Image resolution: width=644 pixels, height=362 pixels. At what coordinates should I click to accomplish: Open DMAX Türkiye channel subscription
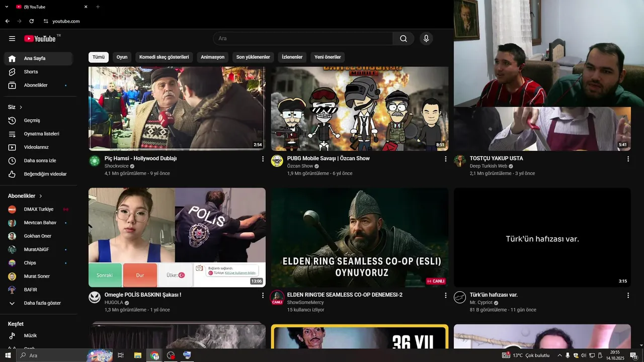38,209
